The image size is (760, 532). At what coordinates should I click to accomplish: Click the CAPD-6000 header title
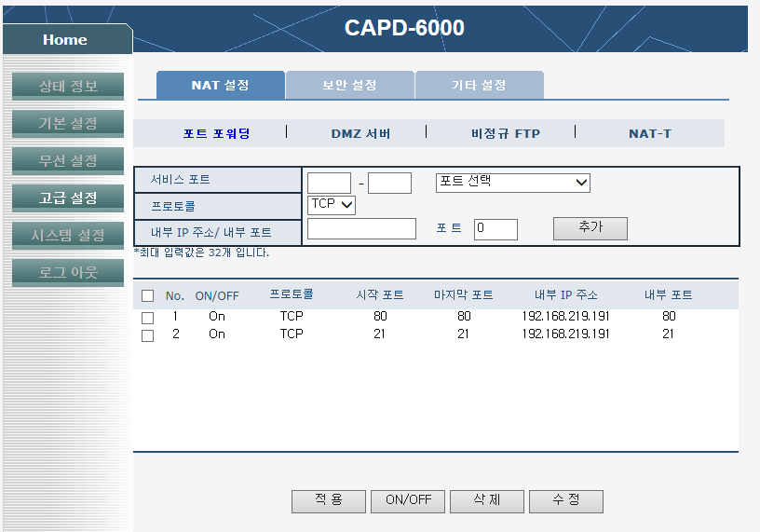point(404,28)
